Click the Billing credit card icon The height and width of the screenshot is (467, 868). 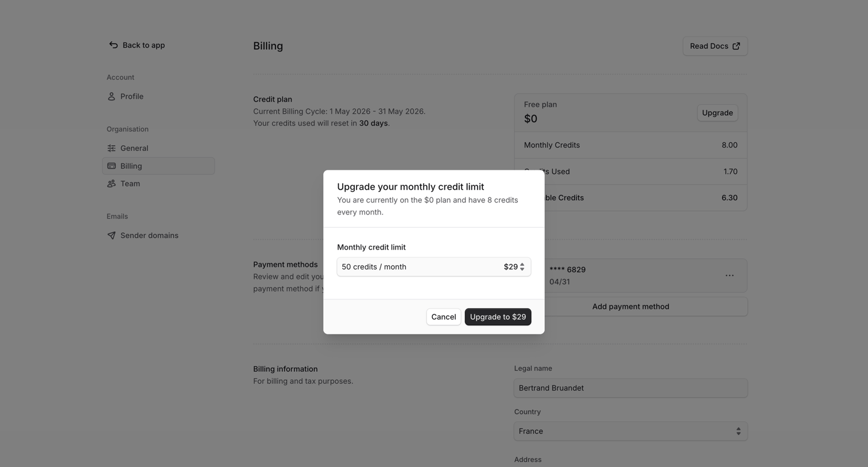[111, 166]
